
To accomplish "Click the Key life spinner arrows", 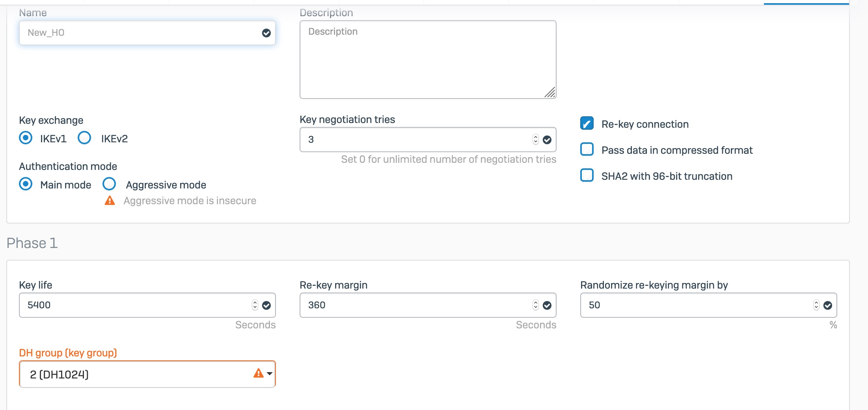I will [x=255, y=305].
